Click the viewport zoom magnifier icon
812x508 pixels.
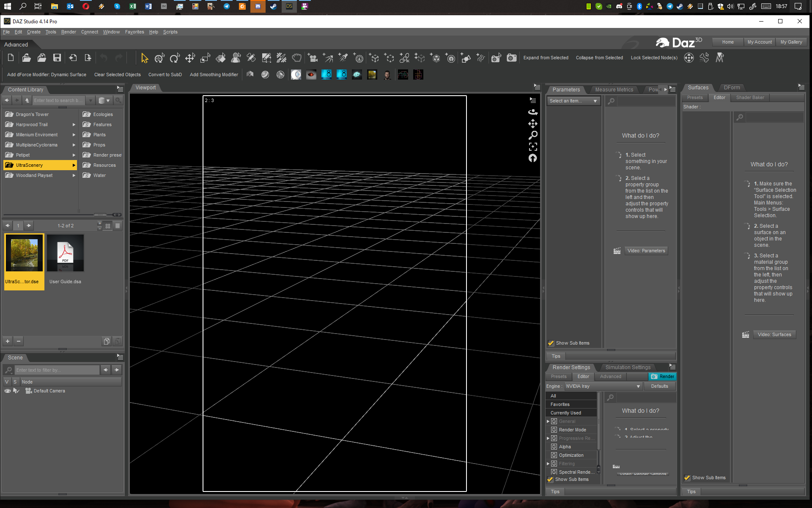[x=533, y=135]
